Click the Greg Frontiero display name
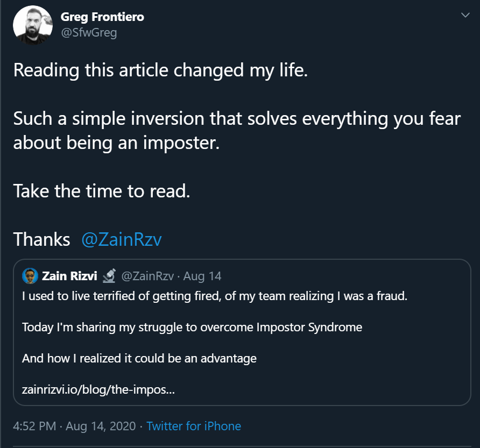The image size is (480, 448). pos(102,17)
